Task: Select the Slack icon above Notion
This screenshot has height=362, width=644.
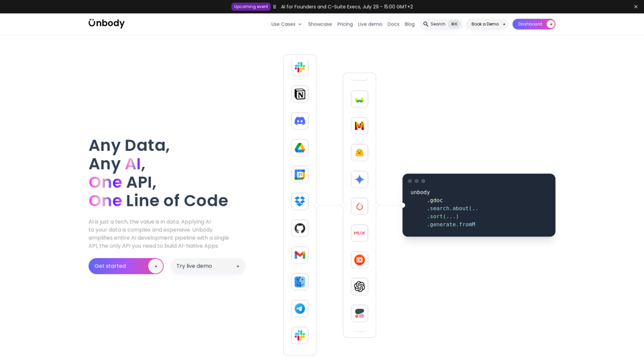Action: 300,67
